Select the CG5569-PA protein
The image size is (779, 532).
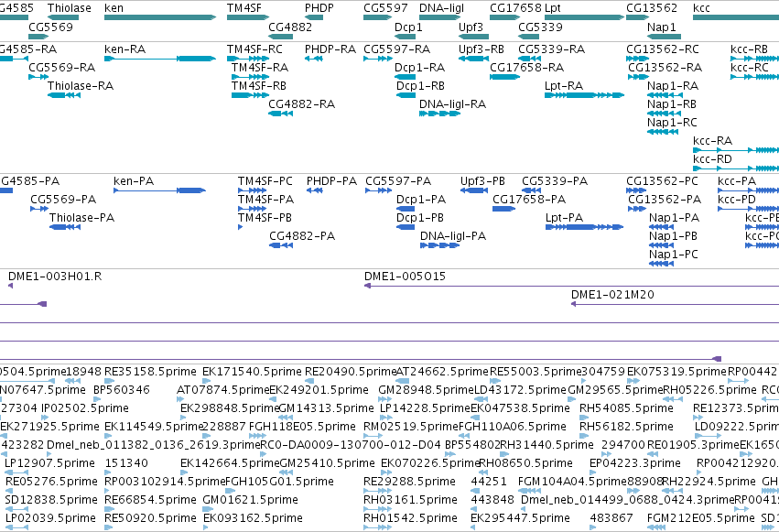coord(39,209)
